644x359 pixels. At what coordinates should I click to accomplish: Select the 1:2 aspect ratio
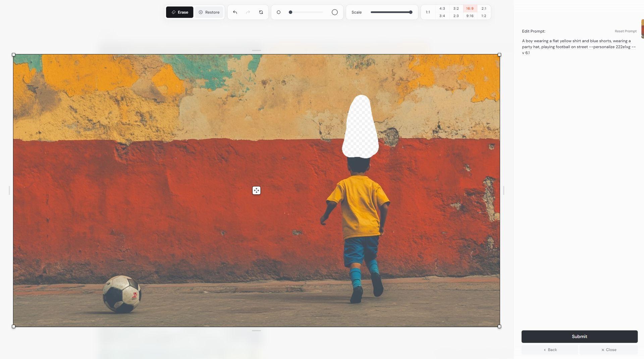[484, 16]
